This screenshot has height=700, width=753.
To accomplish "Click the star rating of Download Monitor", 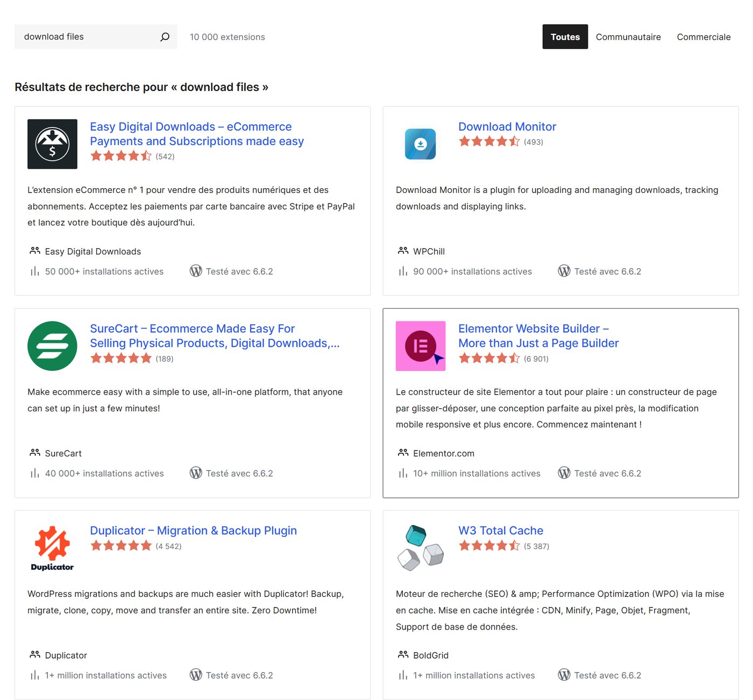I will tap(489, 141).
